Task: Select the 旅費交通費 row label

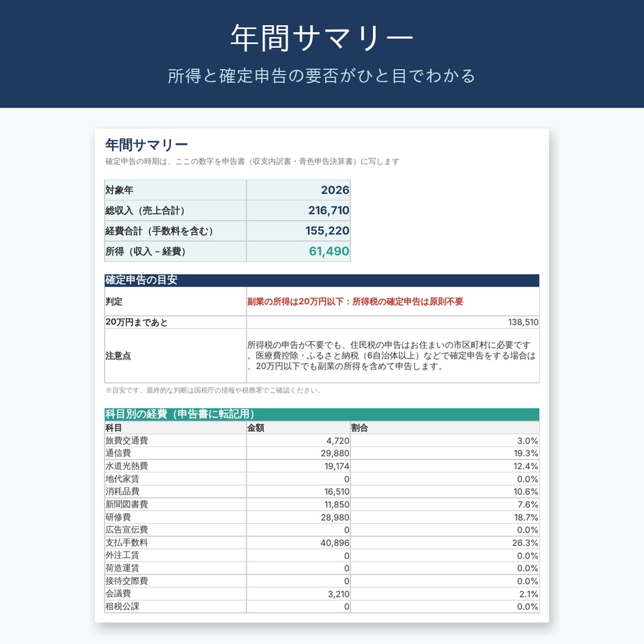Action: [126, 441]
